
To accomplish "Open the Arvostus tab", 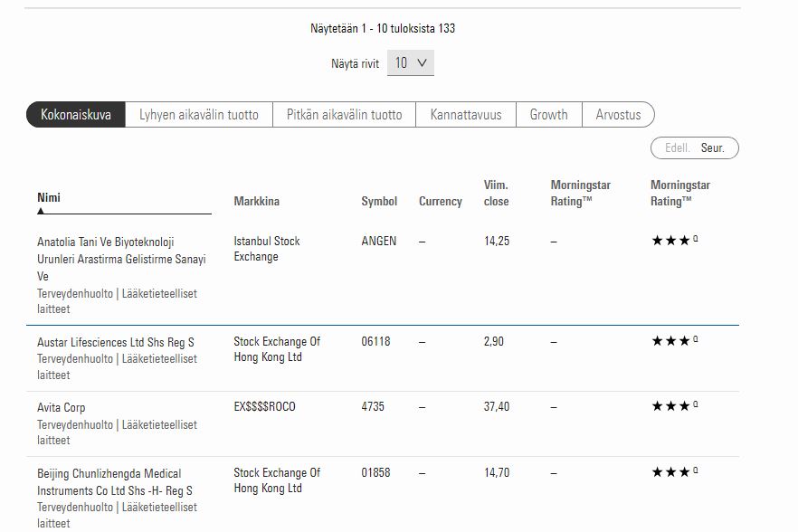I will click(618, 115).
